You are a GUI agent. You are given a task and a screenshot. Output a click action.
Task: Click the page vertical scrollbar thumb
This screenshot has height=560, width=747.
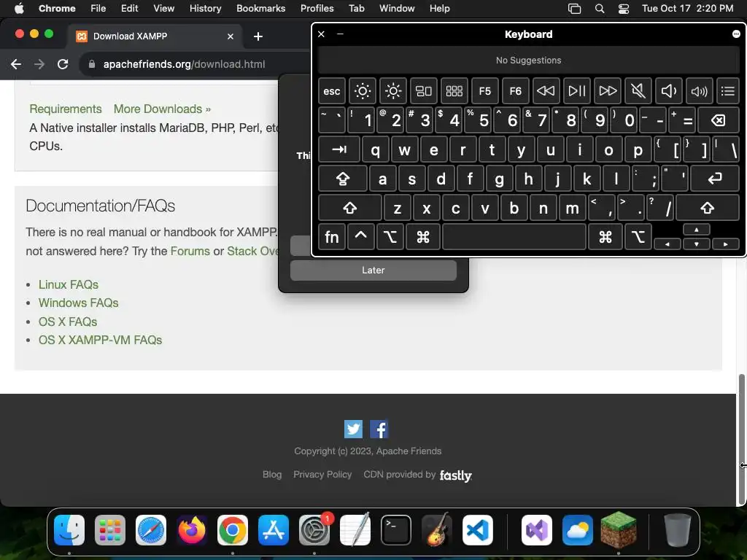pos(741,439)
